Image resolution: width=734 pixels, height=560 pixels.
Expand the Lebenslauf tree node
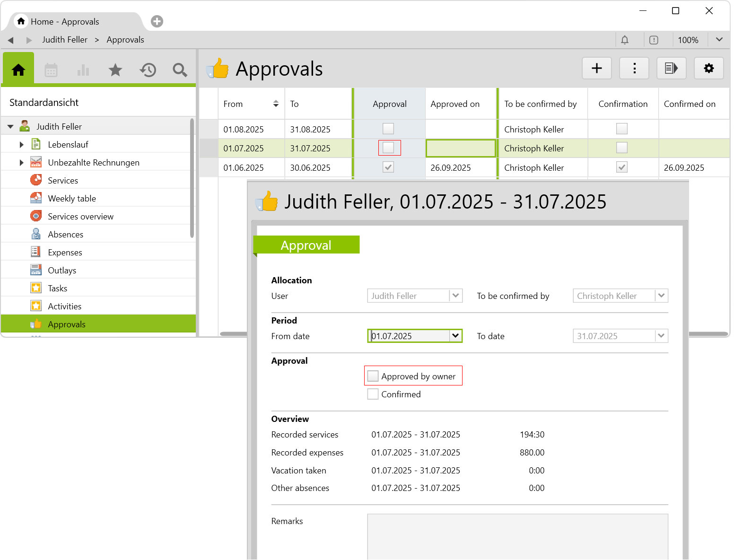(x=21, y=145)
